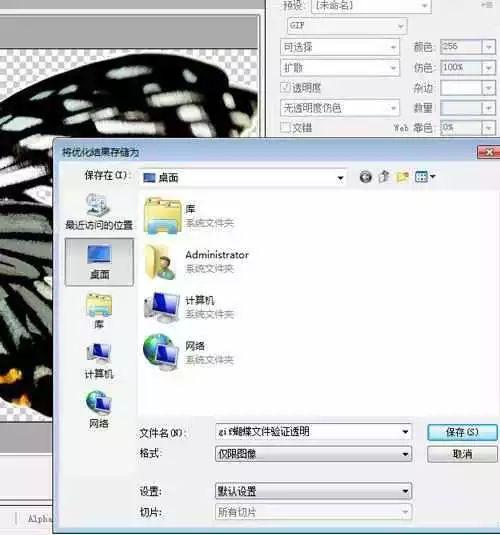
Task: Select 网络 in the places sidebar
Action: pyautogui.click(x=99, y=409)
